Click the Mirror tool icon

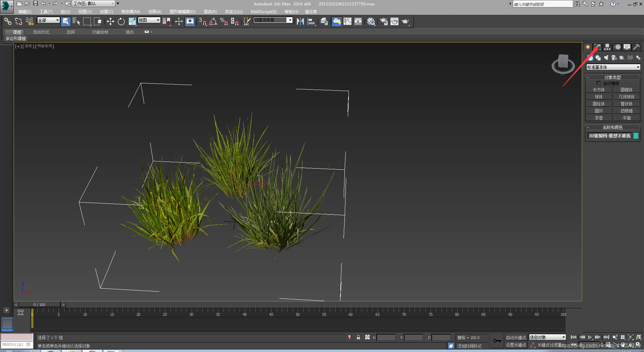pos(300,22)
